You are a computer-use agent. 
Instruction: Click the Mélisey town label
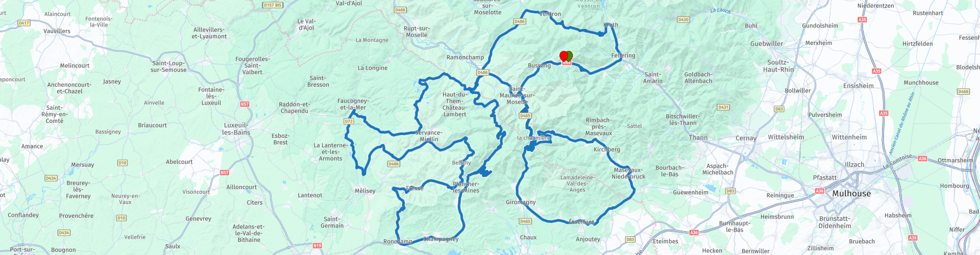click(x=365, y=191)
